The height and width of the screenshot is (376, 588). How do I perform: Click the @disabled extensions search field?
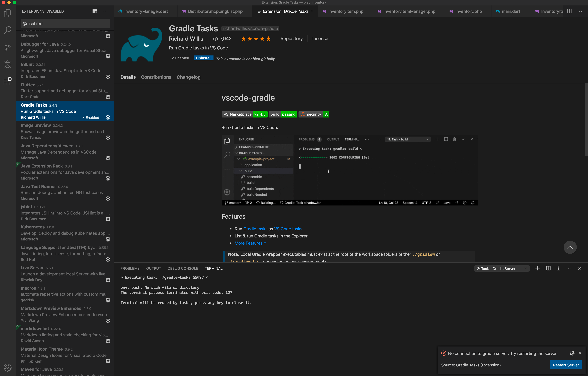(x=65, y=23)
